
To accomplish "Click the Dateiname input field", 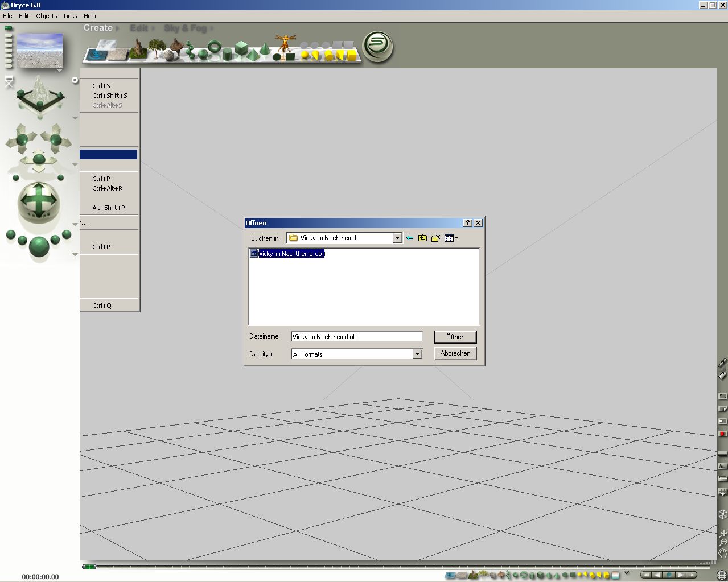I will tap(357, 337).
